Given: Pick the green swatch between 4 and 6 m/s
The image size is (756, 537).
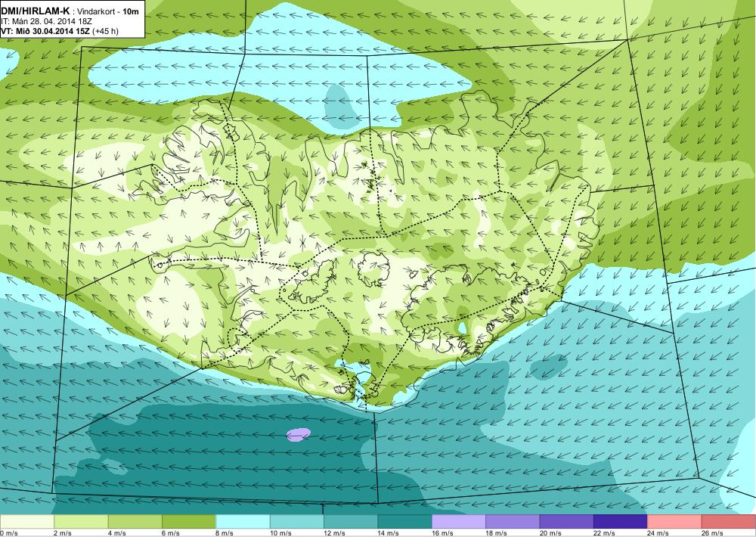Looking at the screenshot, I should coord(135,522).
